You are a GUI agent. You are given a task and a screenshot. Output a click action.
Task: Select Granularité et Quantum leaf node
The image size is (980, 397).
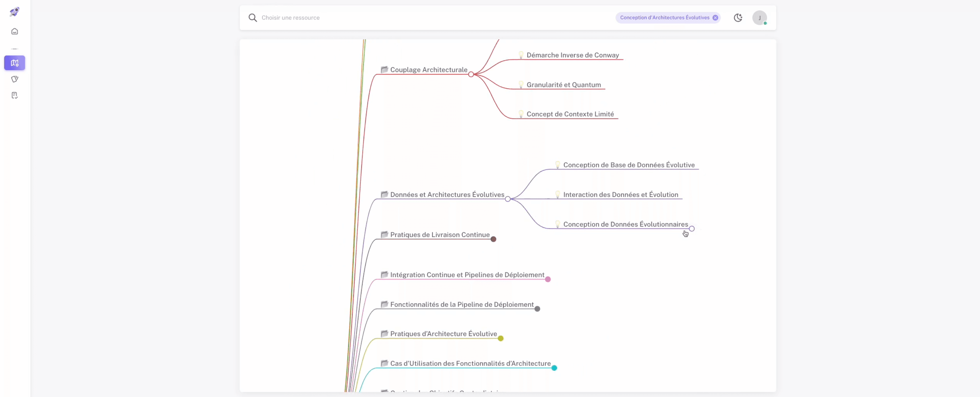[563, 85]
